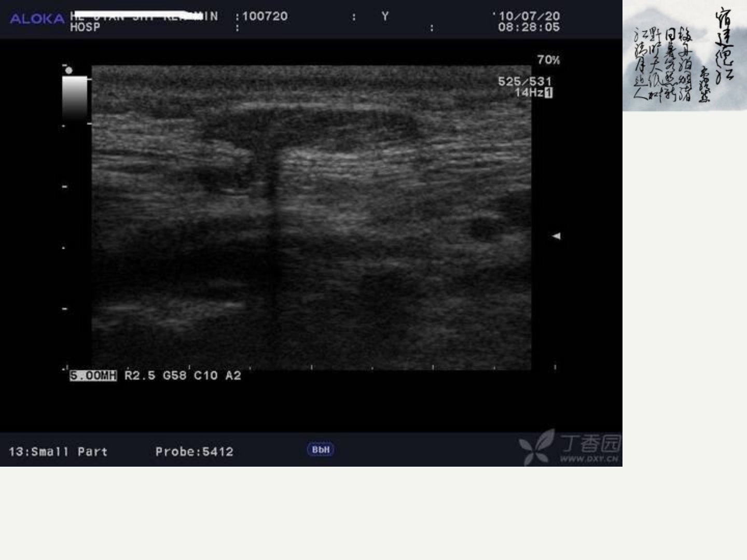This screenshot has height=560, width=747.
Task: Click the BbH badge icon
Action: pos(321,450)
